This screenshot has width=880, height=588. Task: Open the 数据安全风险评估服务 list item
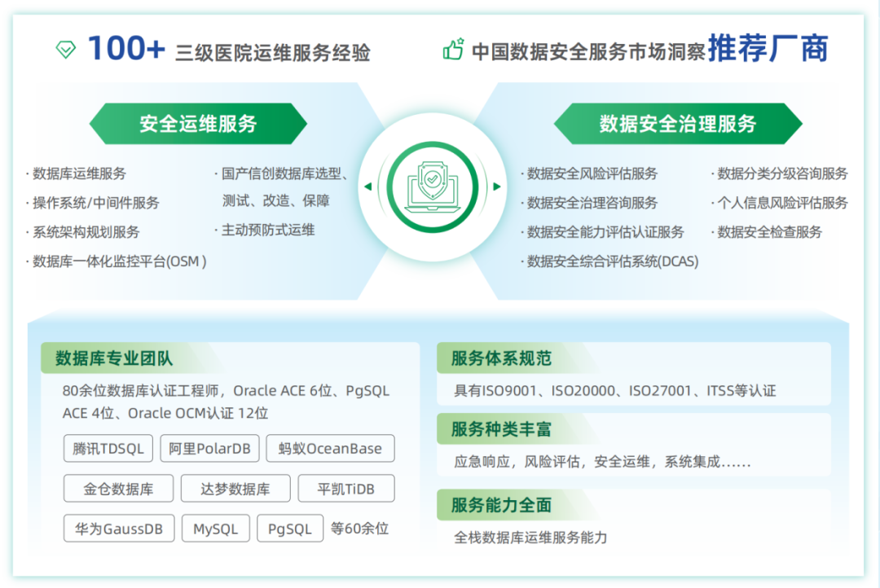coord(592,173)
